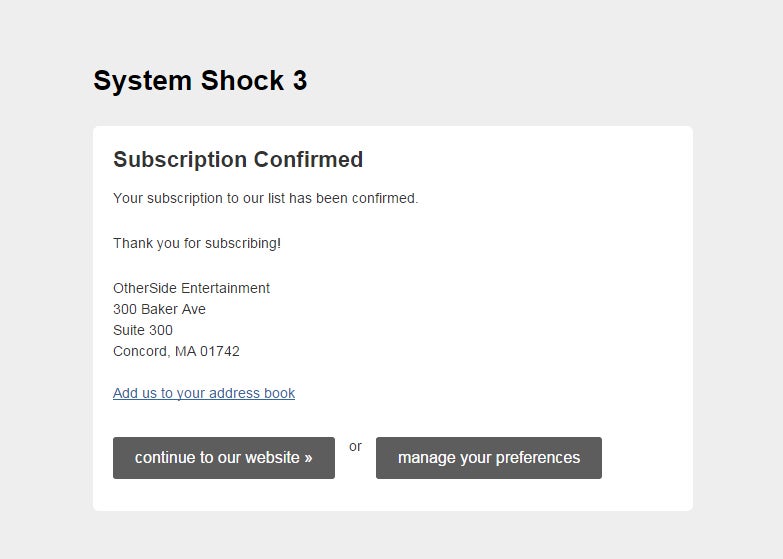Click the zip code '01742'
The height and width of the screenshot is (559, 783).
coord(220,351)
